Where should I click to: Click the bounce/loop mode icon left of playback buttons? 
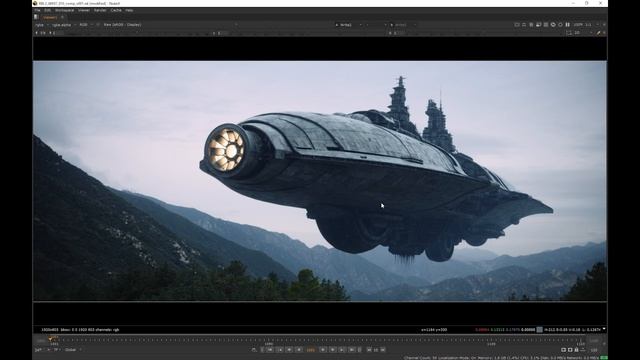tap(254, 350)
